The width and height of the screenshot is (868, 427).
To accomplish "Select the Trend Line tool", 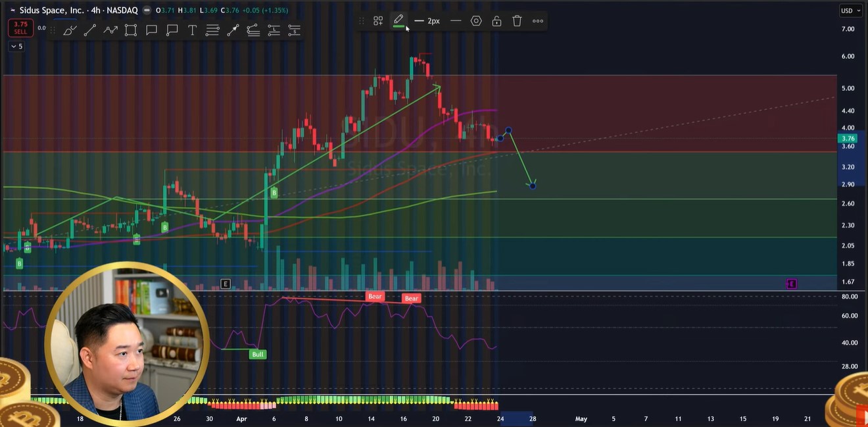I will (89, 30).
